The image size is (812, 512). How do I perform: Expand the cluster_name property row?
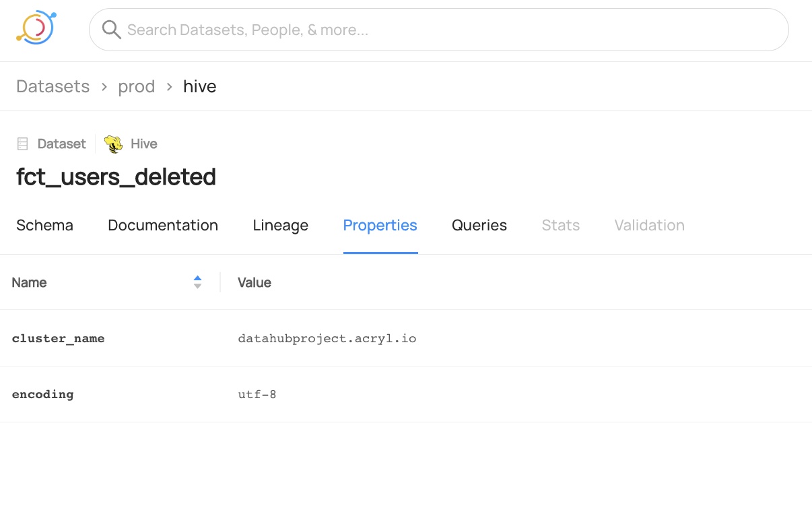[59, 338]
